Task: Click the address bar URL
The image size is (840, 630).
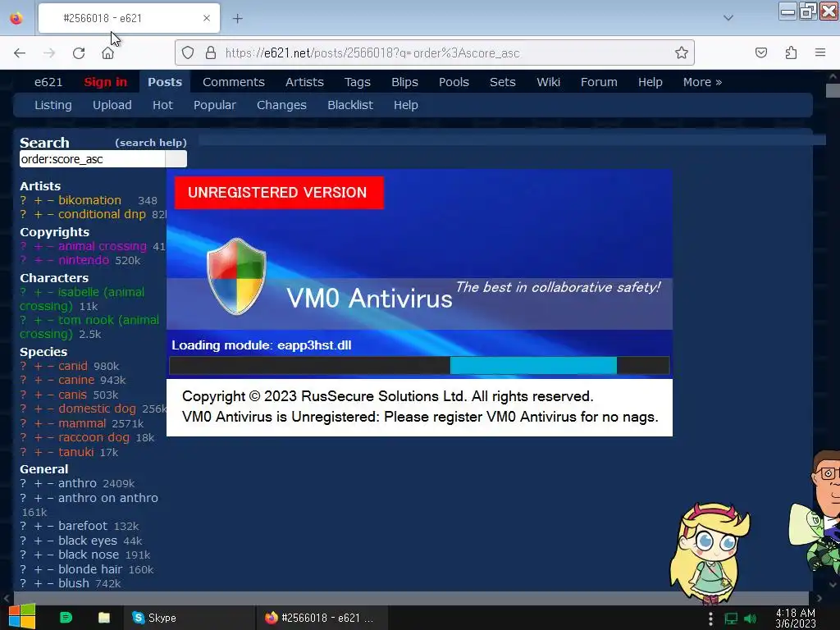Action: (372, 52)
